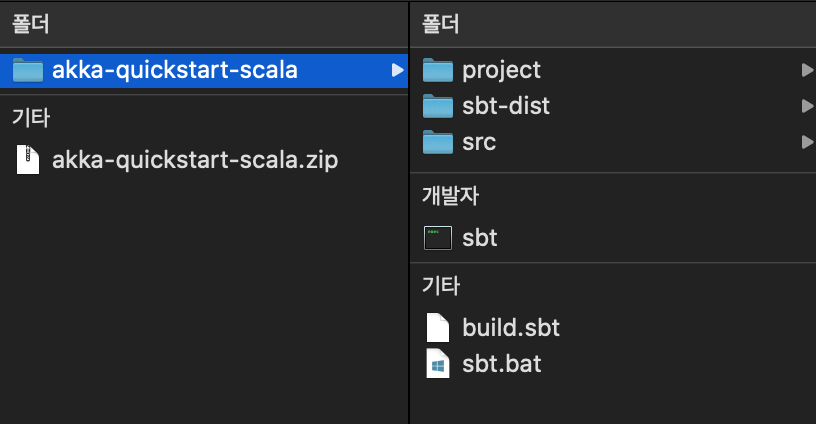Select the sbt.bat file name
The width and height of the screenshot is (816, 424).
coord(502,363)
